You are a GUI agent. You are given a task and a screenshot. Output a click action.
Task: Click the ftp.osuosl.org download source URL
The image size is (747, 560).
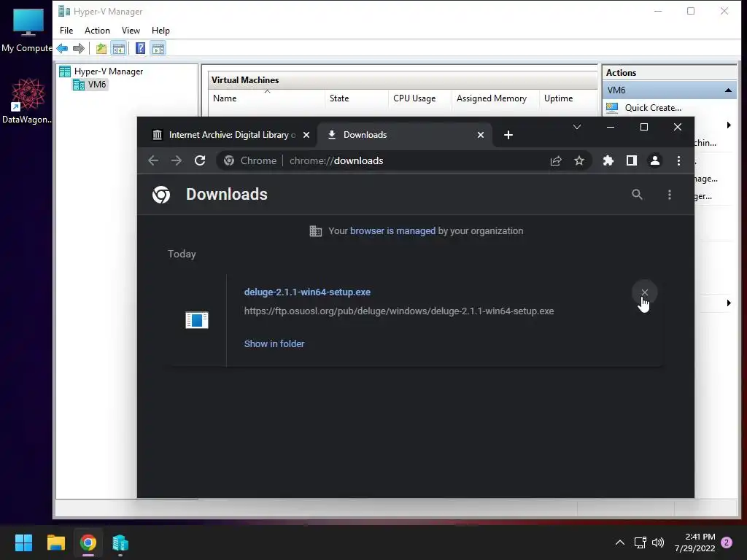point(399,311)
